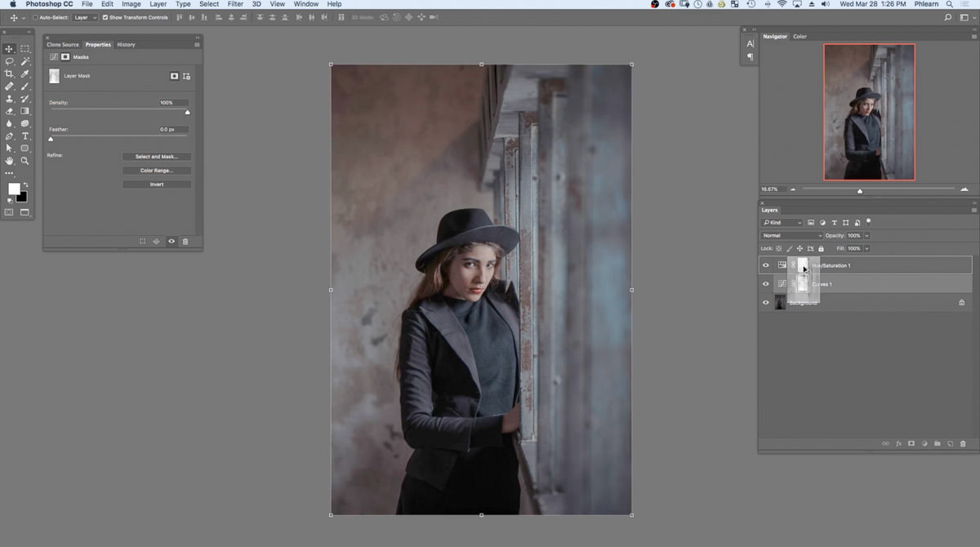
Task: Open the Select menu
Action: coord(209,4)
